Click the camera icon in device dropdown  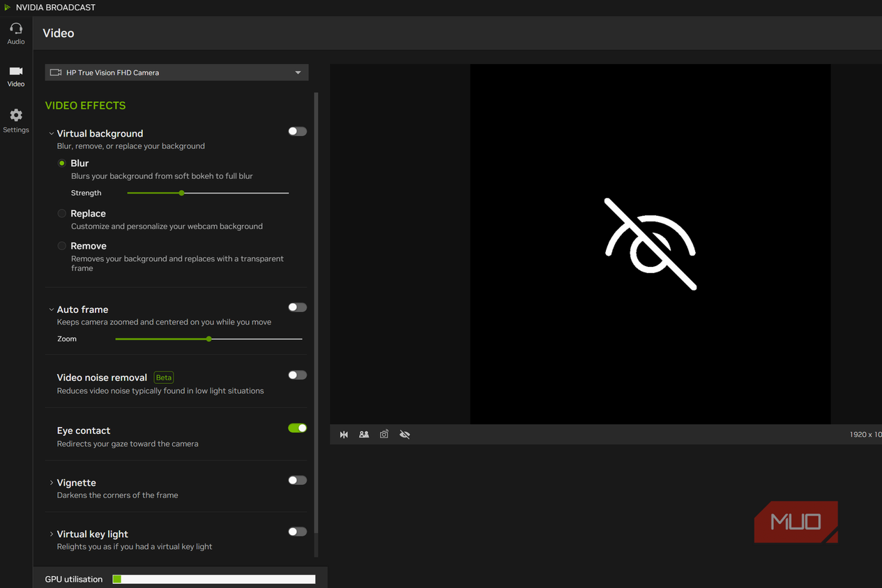point(56,72)
